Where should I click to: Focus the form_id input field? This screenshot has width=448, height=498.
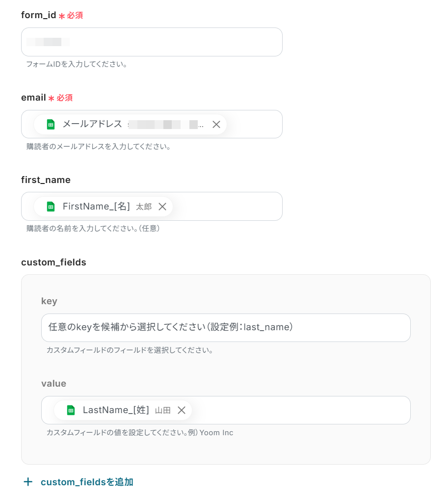[152, 42]
